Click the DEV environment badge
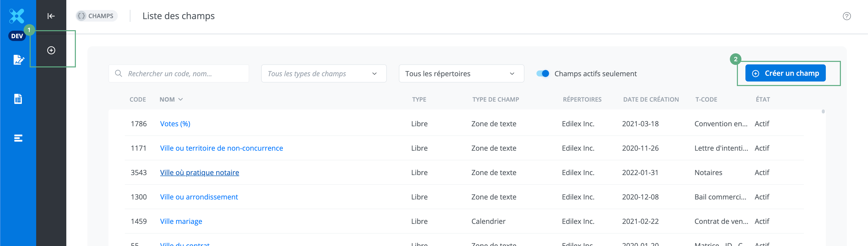The image size is (868, 246). tap(17, 36)
